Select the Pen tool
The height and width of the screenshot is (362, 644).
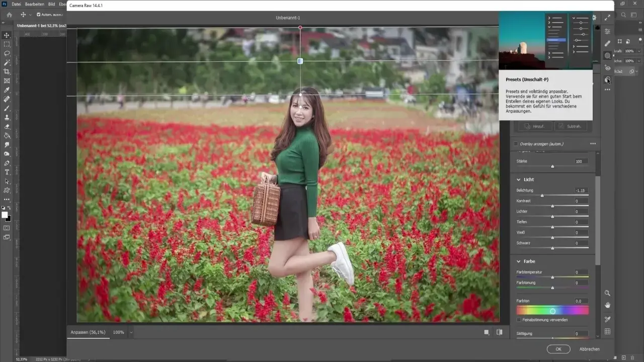coord(7,163)
